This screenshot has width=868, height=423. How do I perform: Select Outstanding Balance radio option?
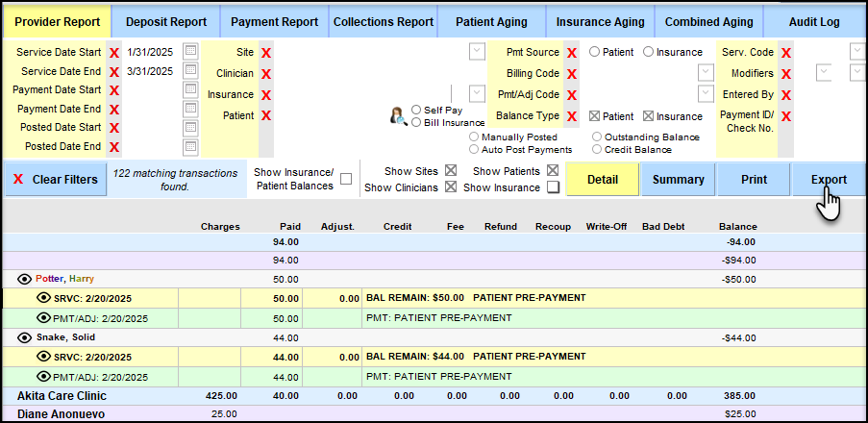[597, 137]
